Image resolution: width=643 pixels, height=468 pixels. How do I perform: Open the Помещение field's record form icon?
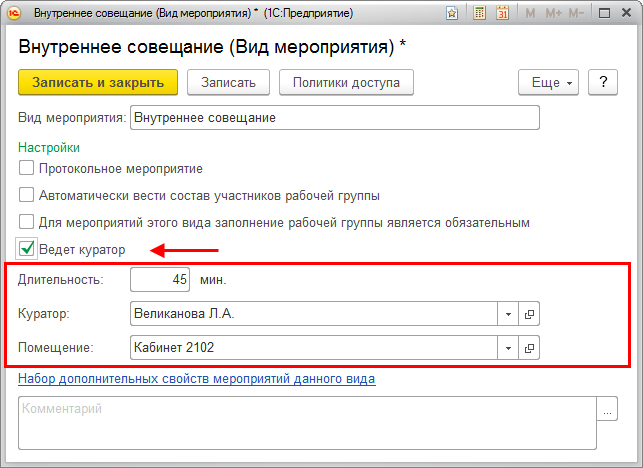[530, 348]
